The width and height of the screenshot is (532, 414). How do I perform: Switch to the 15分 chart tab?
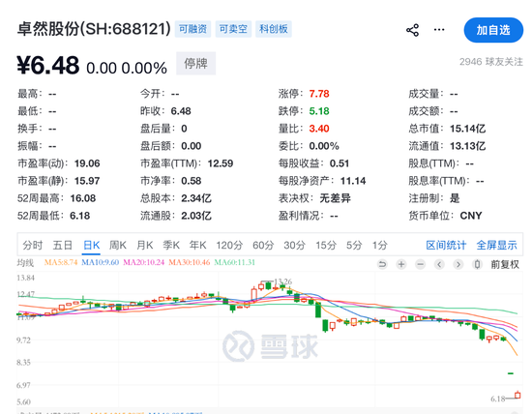[x=326, y=245]
